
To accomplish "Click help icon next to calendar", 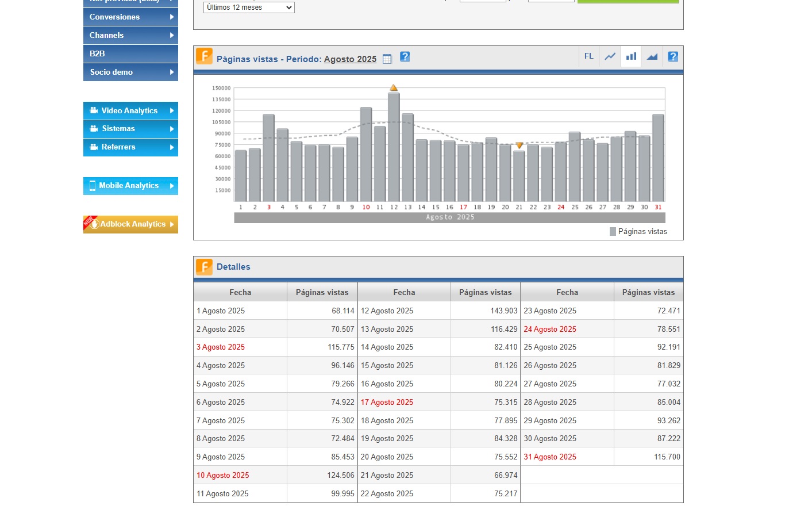I will 405,57.
